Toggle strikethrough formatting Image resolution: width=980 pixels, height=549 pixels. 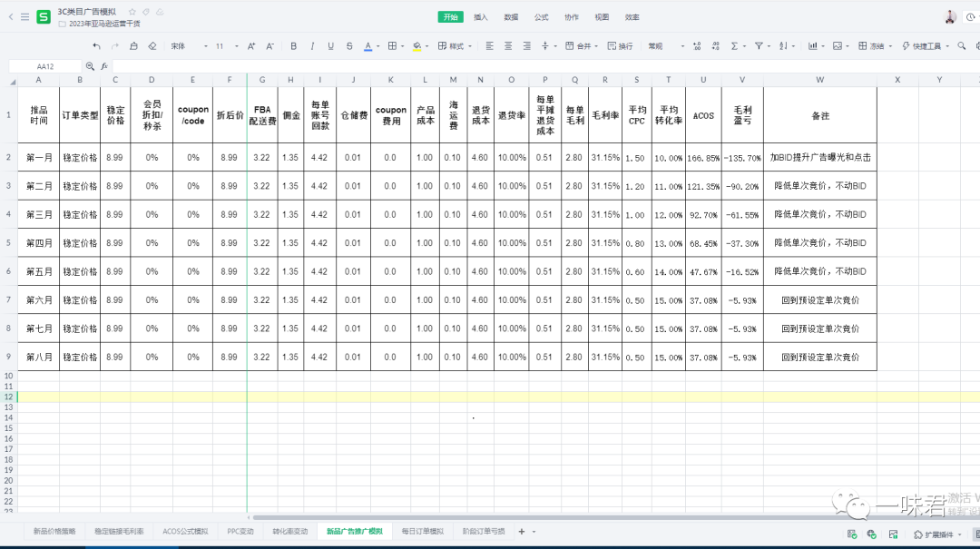349,46
